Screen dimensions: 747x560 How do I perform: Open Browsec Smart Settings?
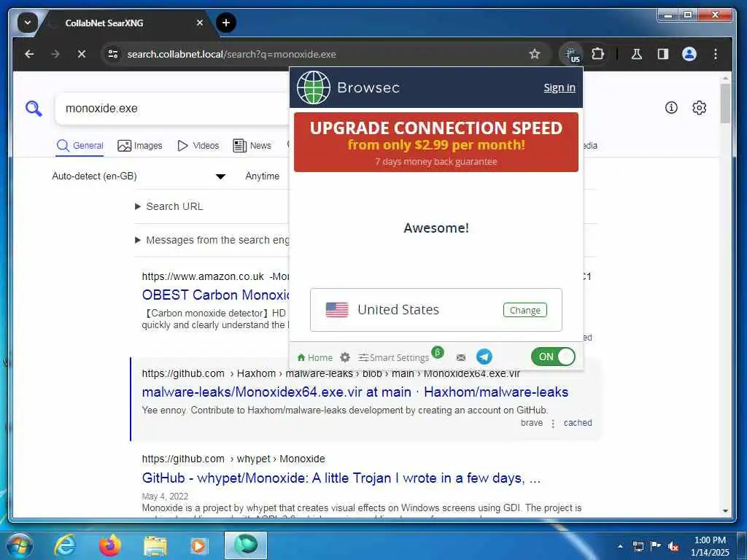tap(394, 357)
